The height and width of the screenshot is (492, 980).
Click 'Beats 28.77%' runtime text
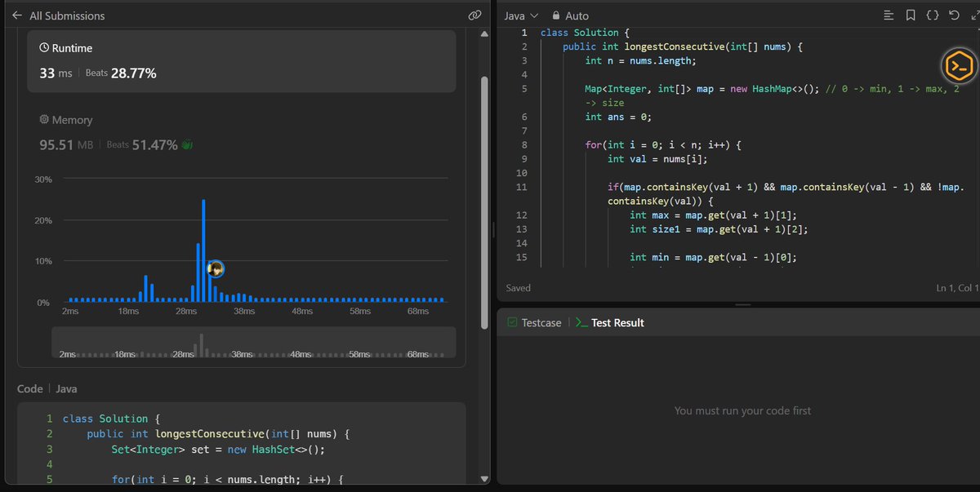[121, 73]
